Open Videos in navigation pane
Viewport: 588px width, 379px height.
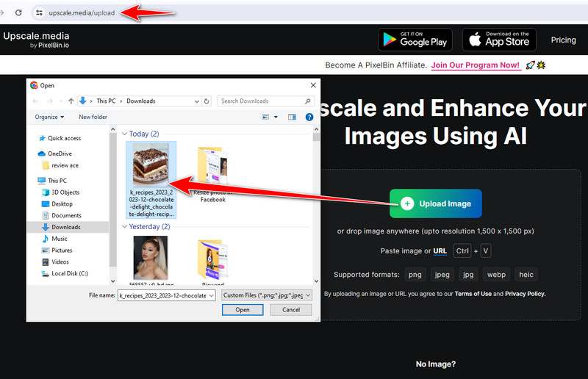(x=56, y=261)
